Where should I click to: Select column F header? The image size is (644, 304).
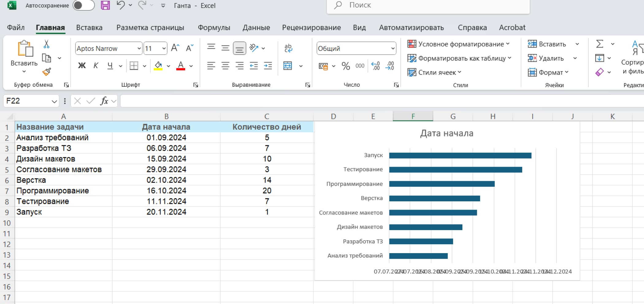[x=413, y=116]
